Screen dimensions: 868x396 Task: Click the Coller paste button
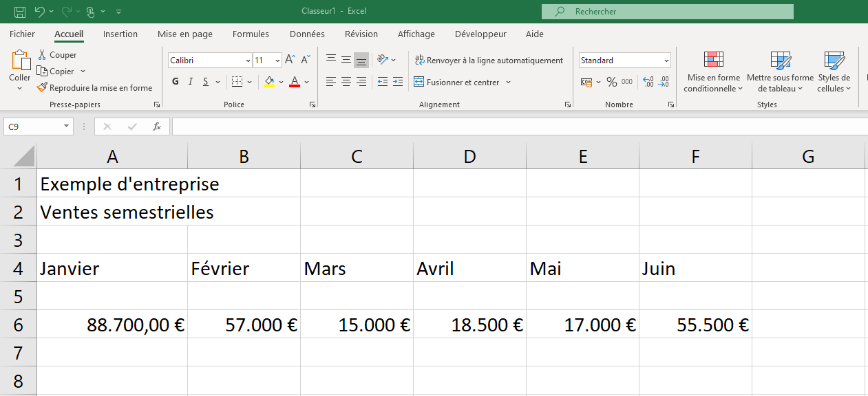coord(20,67)
